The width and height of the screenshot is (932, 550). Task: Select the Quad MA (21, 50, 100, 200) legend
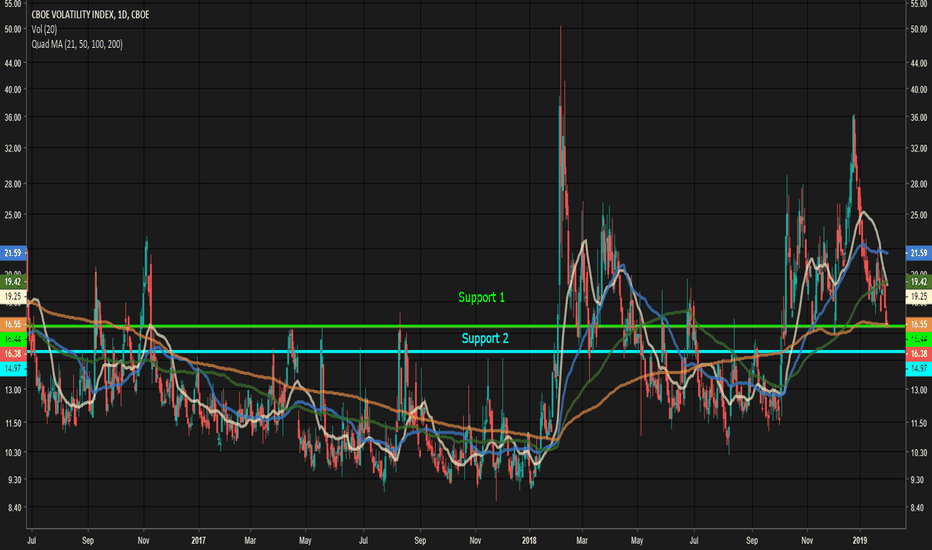(x=77, y=44)
